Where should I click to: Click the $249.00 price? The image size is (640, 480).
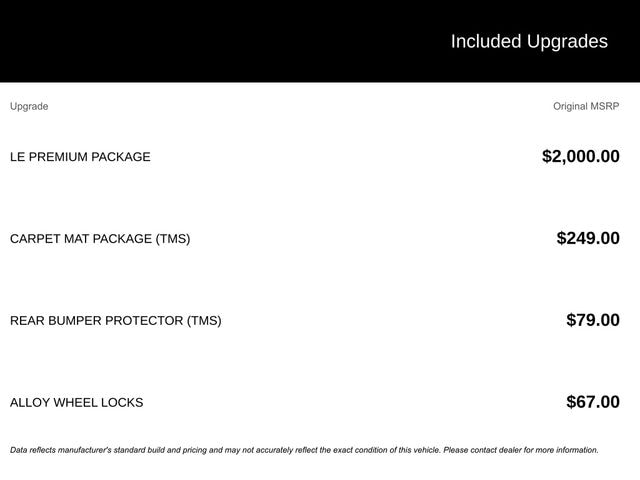[x=588, y=238]
